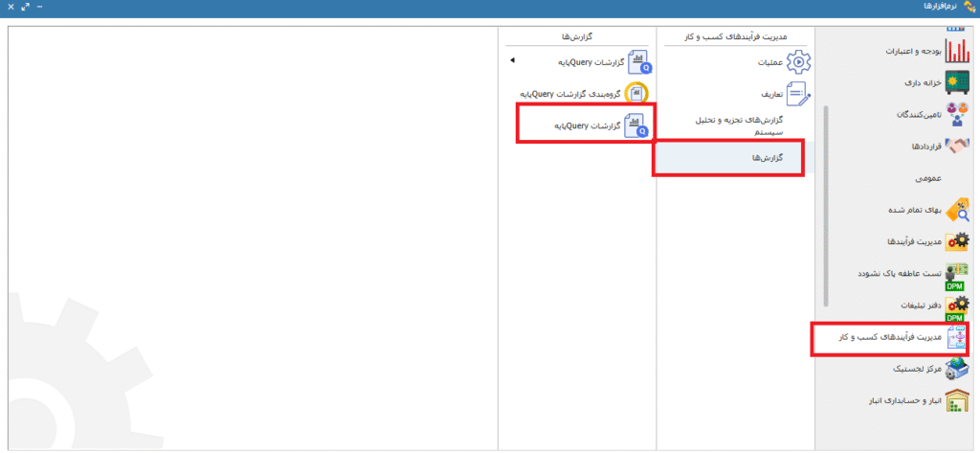Screen dimensions: 980x453
Task: Click the عملیات operations gear icon
Action: pyautogui.click(x=797, y=62)
